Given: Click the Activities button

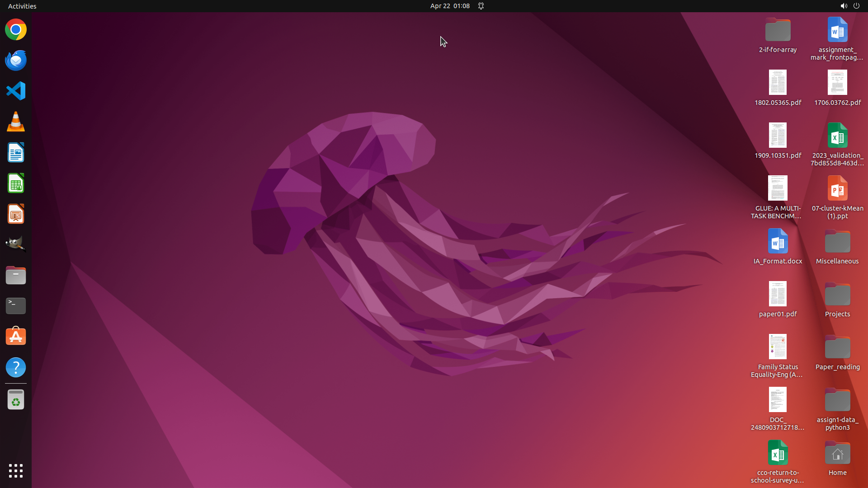Looking at the screenshot, I should 22,6.
